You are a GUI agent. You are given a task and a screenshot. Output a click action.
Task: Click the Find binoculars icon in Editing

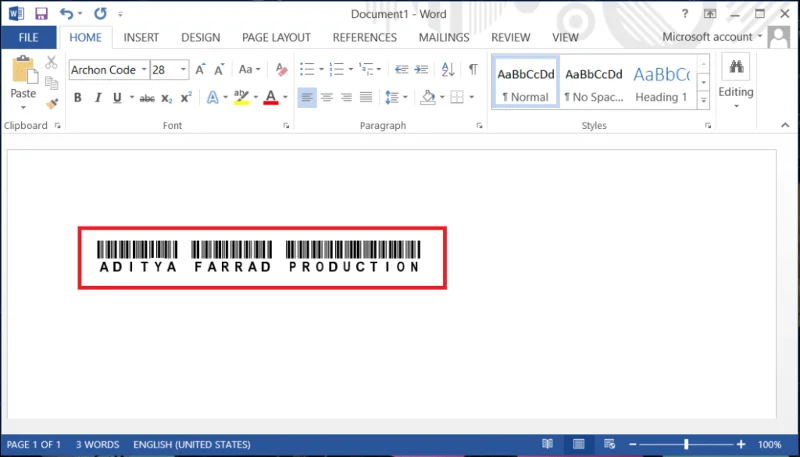736,66
